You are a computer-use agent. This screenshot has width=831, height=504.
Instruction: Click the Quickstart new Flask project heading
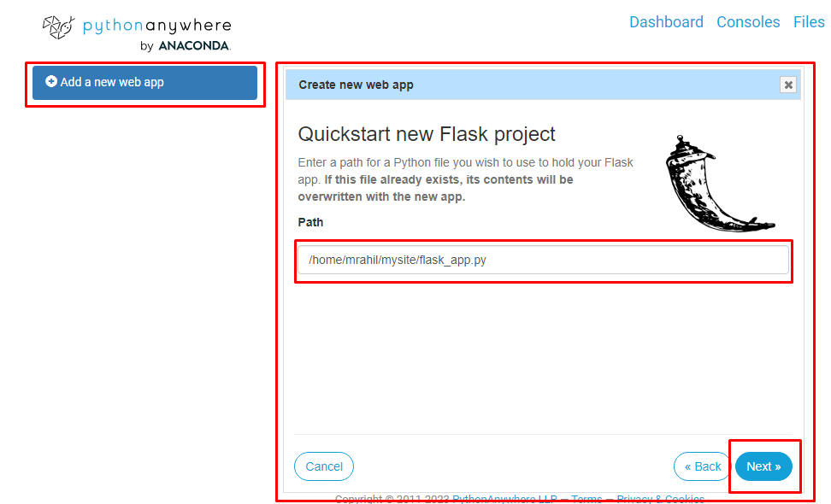427,134
